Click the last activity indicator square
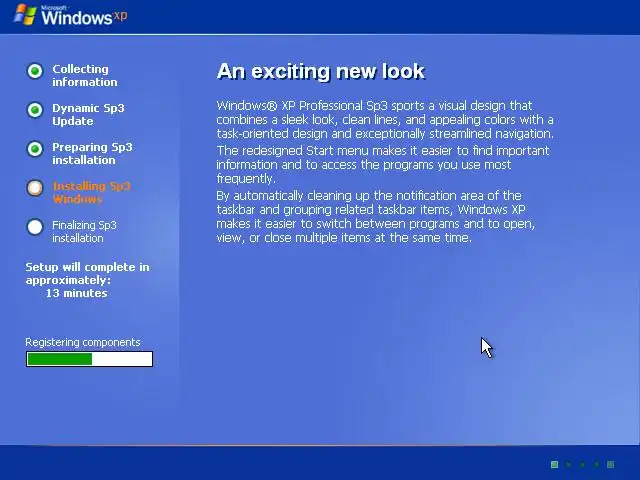640x480 pixels. (x=611, y=464)
